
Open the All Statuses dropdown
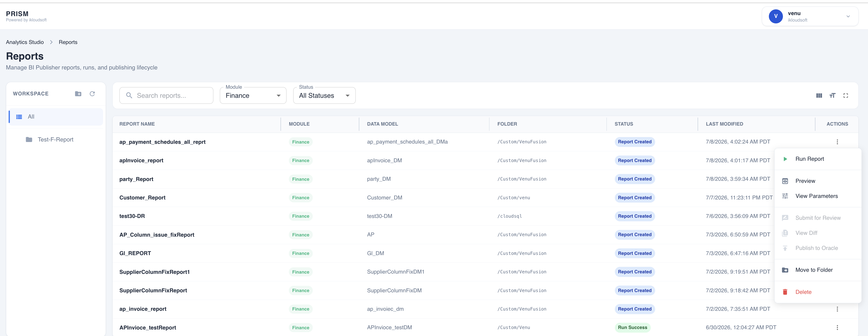pos(324,96)
